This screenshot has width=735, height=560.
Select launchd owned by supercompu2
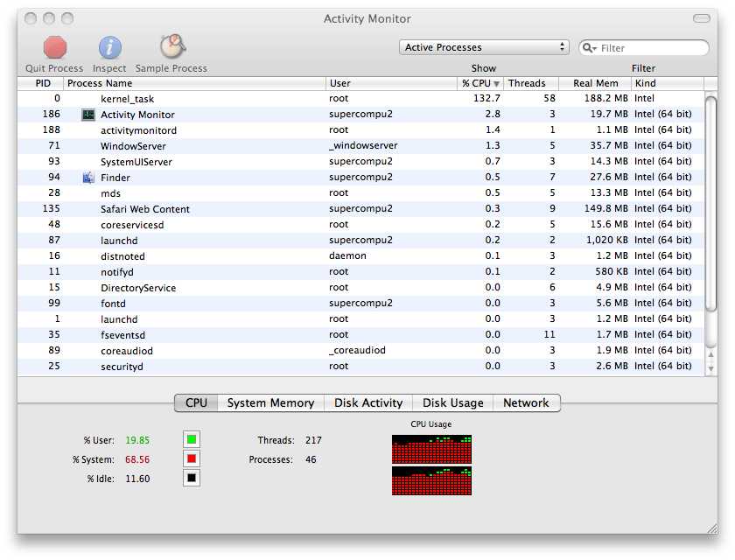tap(360, 241)
